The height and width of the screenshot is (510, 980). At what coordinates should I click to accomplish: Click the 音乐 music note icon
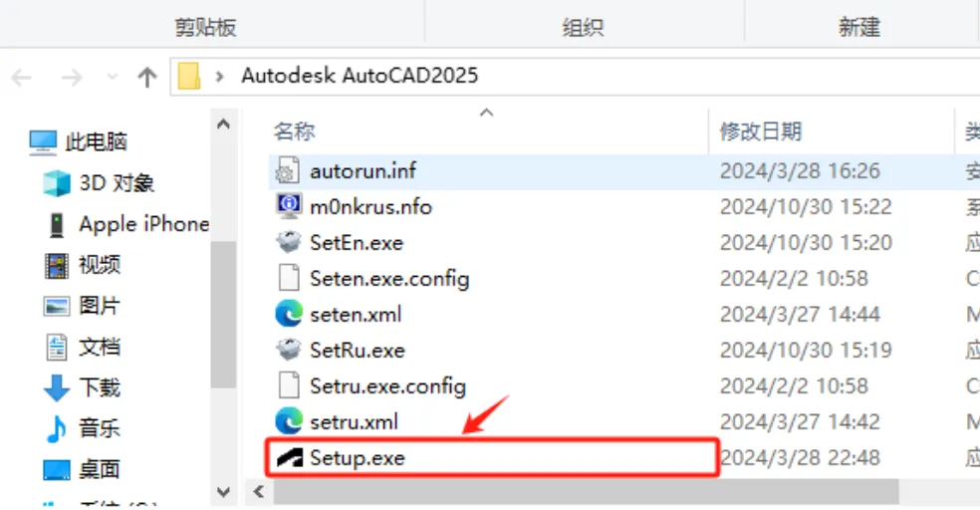coord(56,428)
